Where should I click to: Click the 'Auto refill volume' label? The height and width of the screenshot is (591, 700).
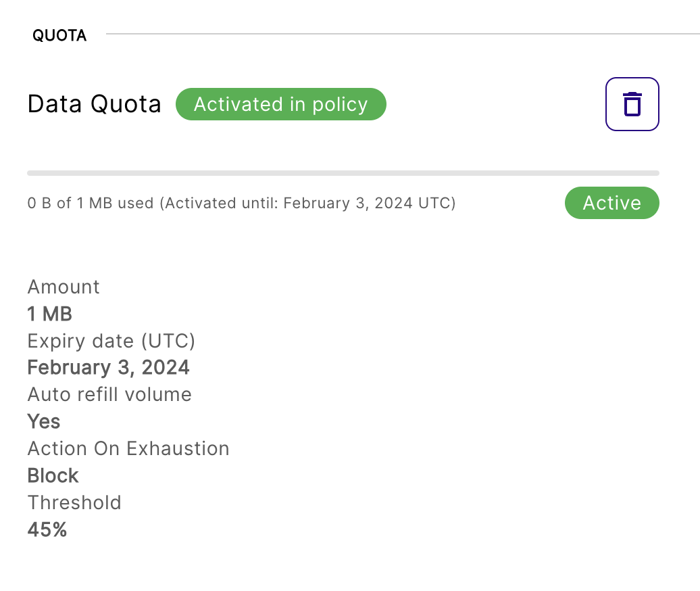tap(109, 395)
